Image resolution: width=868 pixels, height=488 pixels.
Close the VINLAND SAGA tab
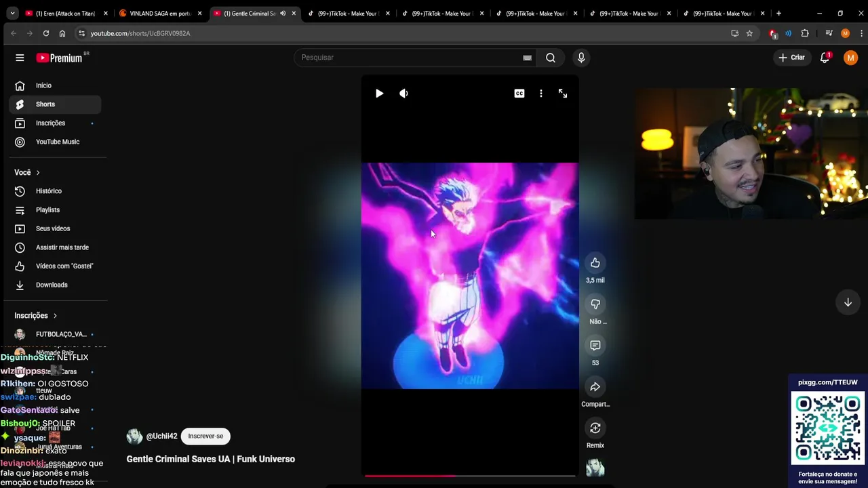pyautogui.click(x=199, y=14)
